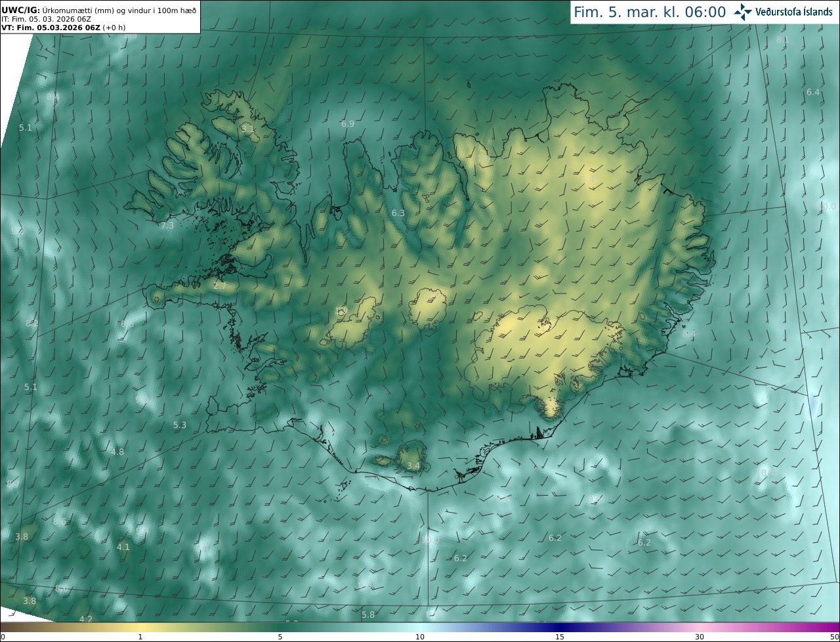
Task: Click the 30 tick label on the scale
Action: pos(700,637)
